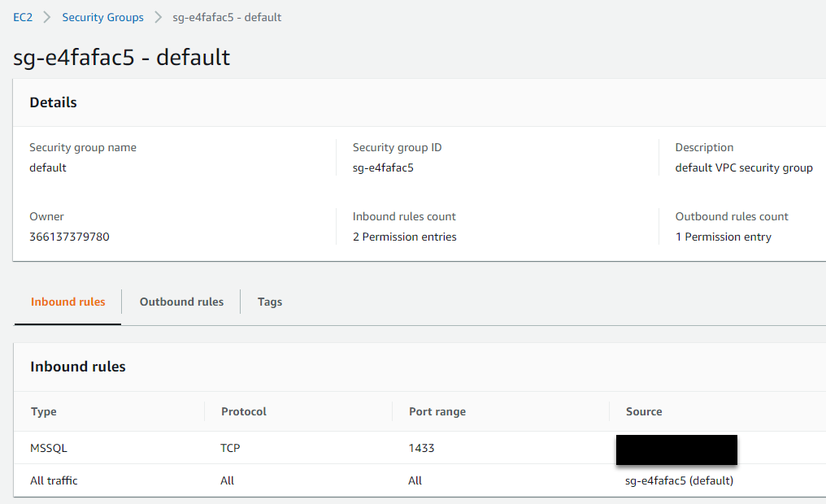This screenshot has height=504, width=826.
Task: Select the MSSQL rule type cell
Action: [49, 448]
